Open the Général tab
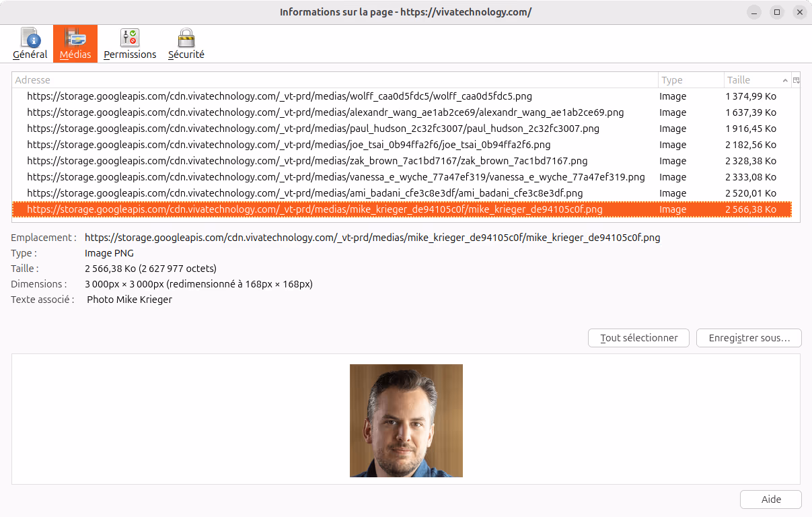Viewport: 812px width, 517px height. [30, 44]
